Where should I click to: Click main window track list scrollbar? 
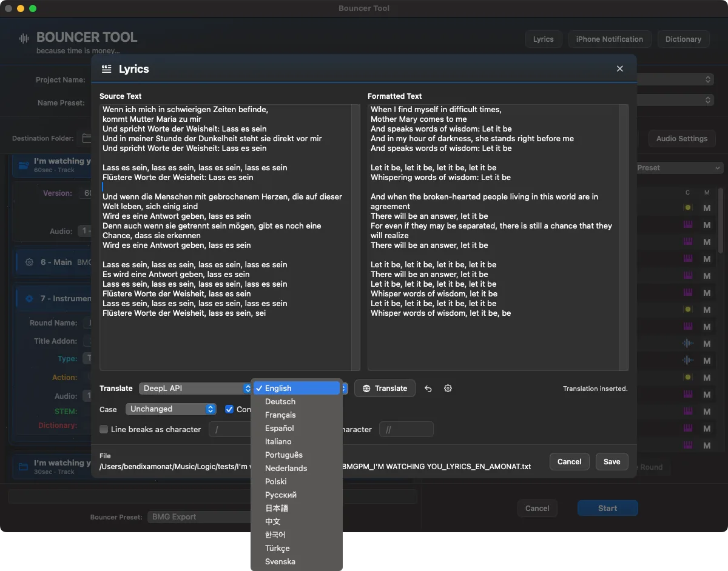720,221
